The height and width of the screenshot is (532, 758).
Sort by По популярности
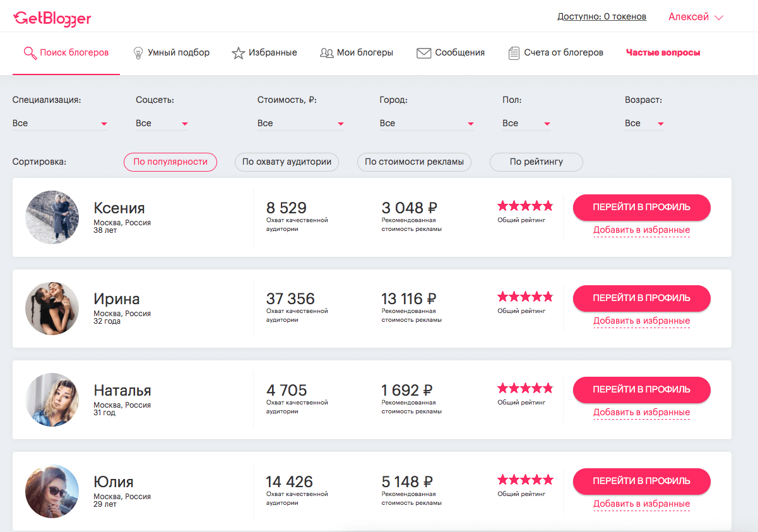click(x=170, y=162)
